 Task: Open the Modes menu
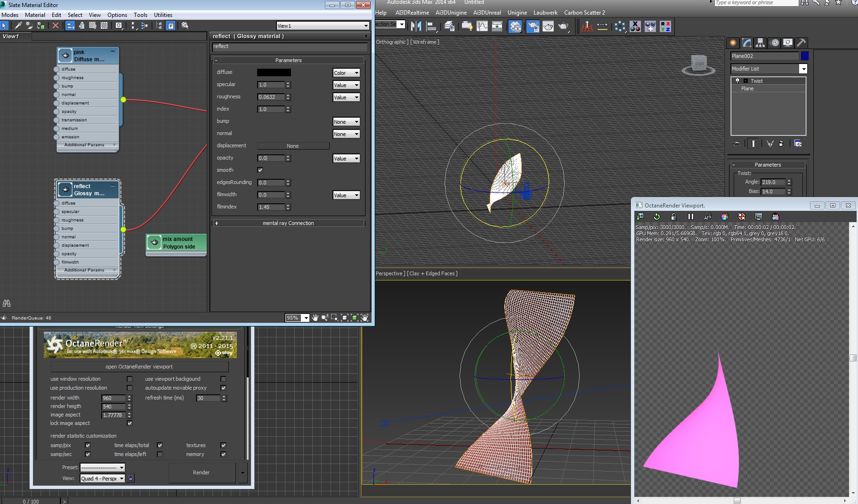(x=10, y=15)
